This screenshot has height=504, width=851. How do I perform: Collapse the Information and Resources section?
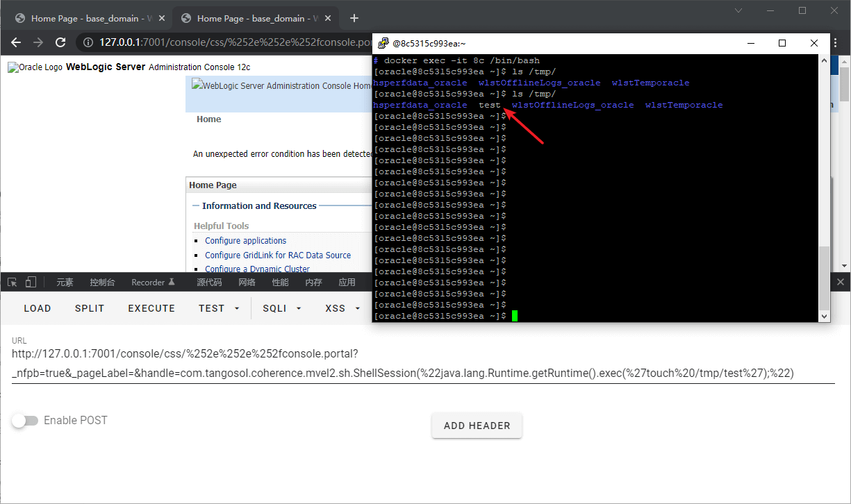[x=196, y=206]
